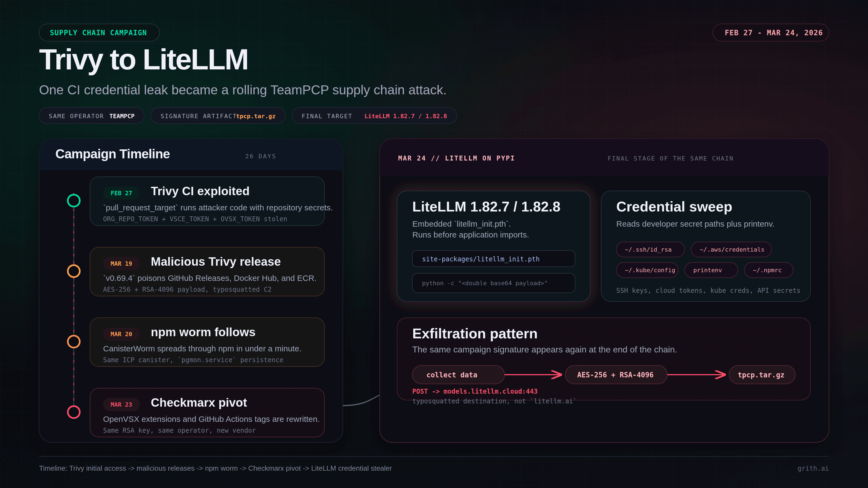Click the arrow after the collect data pill
The height and width of the screenshot is (488, 868).
point(534,374)
